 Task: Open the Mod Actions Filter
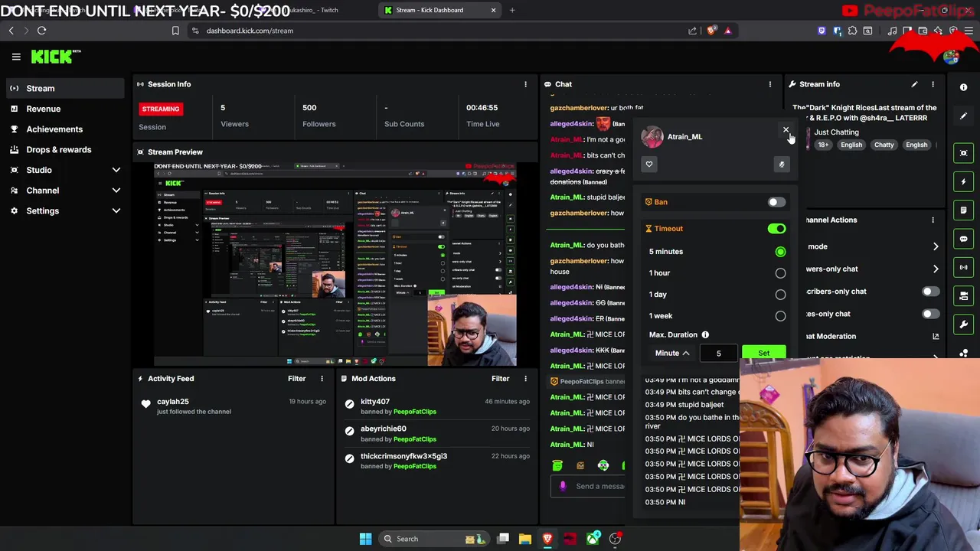tap(500, 378)
